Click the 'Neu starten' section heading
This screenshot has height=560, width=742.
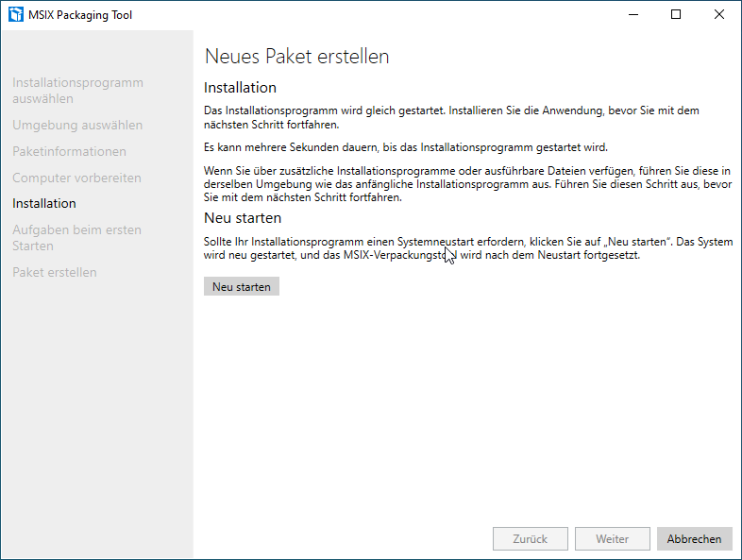(243, 218)
